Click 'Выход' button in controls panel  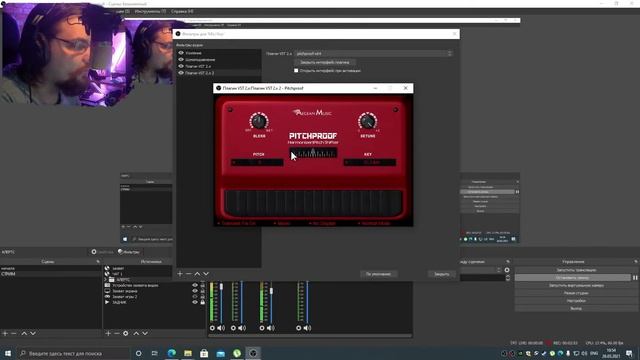576,309
